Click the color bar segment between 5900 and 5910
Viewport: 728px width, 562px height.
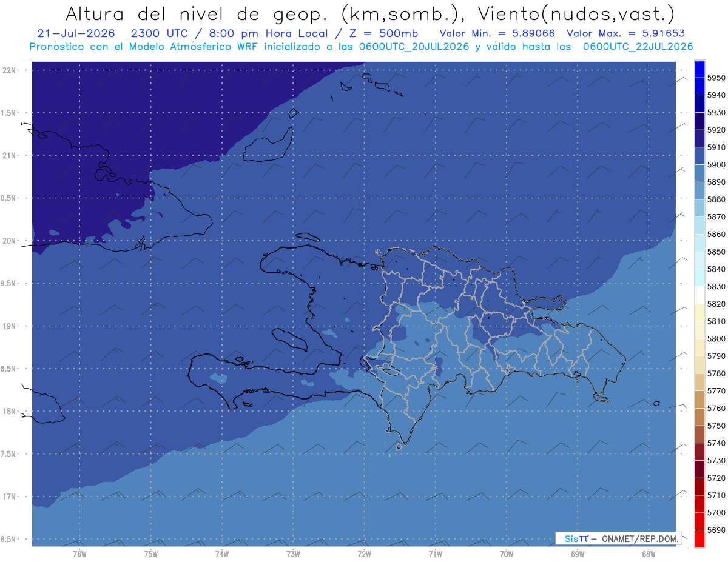(x=699, y=156)
